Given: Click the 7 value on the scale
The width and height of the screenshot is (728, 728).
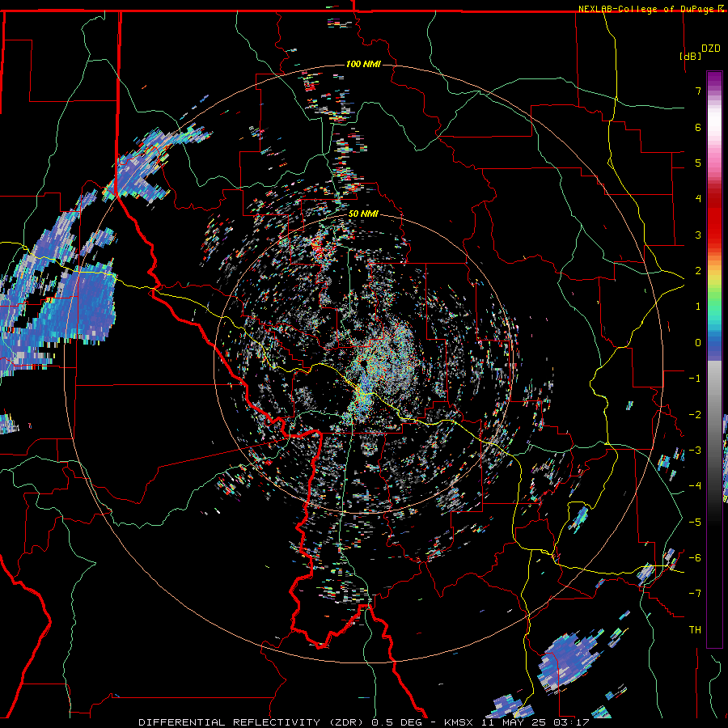Looking at the screenshot, I should point(698,91).
